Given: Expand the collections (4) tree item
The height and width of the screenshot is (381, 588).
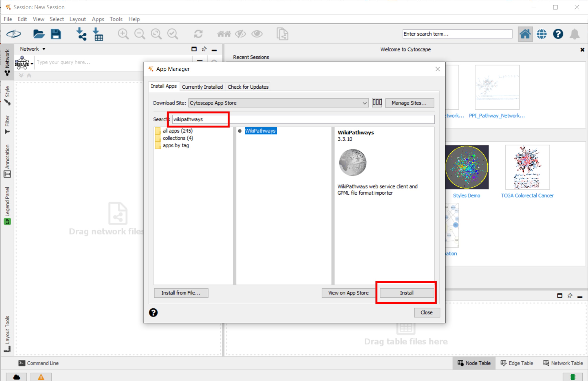Looking at the screenshot, I should coord(178,138).
